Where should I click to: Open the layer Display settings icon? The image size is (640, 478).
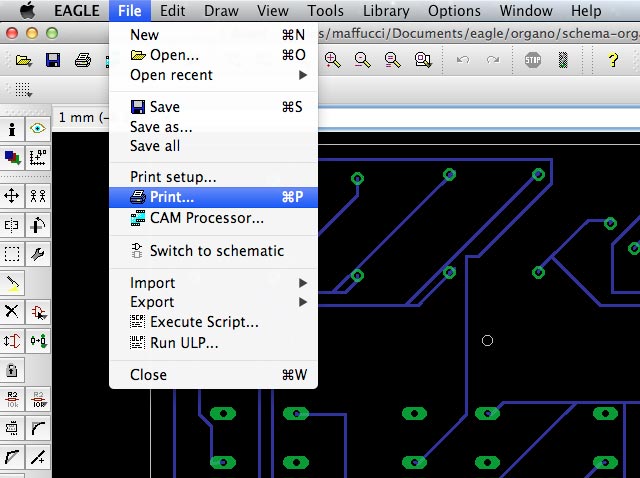coord(12,157)
